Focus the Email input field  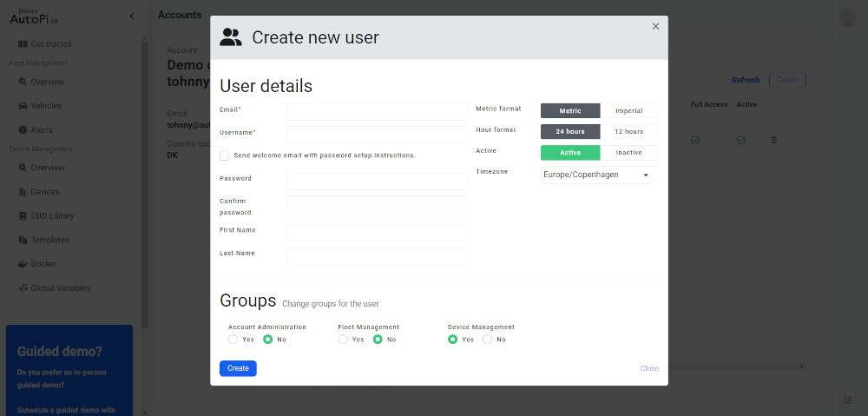377,111
